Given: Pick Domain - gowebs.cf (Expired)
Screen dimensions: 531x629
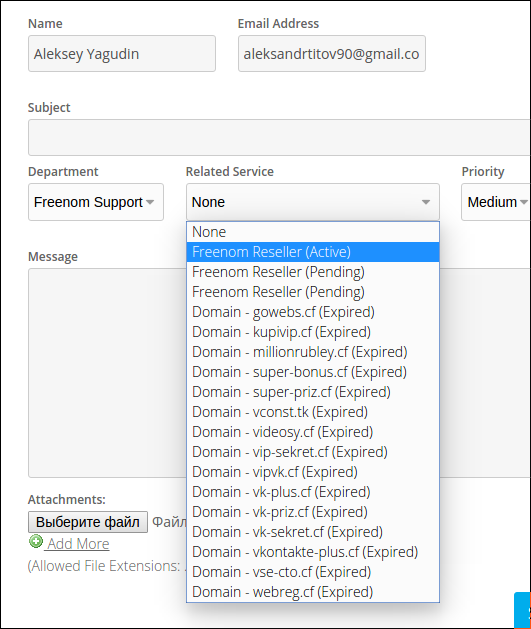Looking at the screenshot, I should (313, 312).
